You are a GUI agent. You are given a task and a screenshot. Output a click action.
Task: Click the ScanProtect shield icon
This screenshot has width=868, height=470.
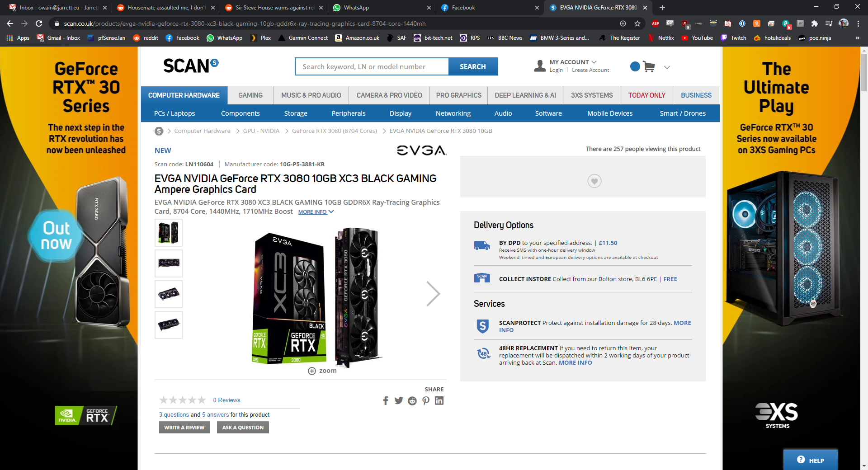coord(483,326)
